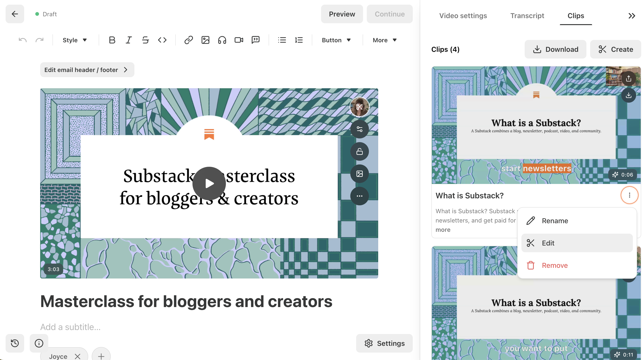Choose Remove from the clip menu
The image size is (644, 360).
pos(577,265)
